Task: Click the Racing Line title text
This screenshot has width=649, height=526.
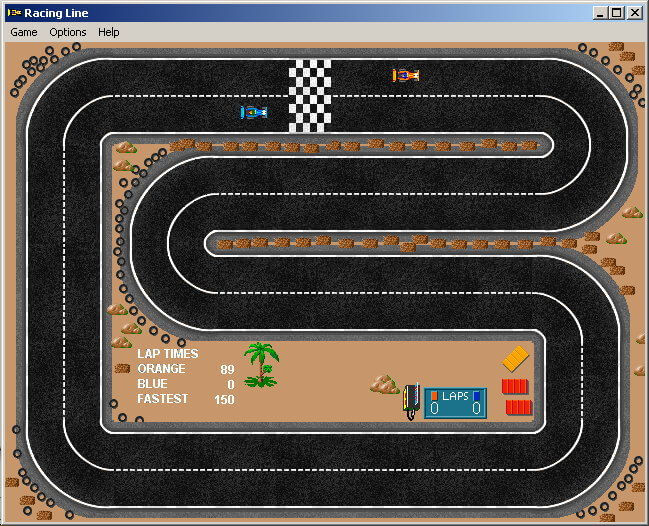Action: pyautogui.click(x=56, y=13)
